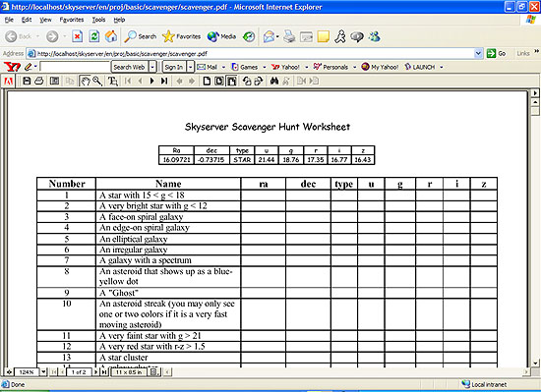Toggle fit width page view

pos(232,81)
